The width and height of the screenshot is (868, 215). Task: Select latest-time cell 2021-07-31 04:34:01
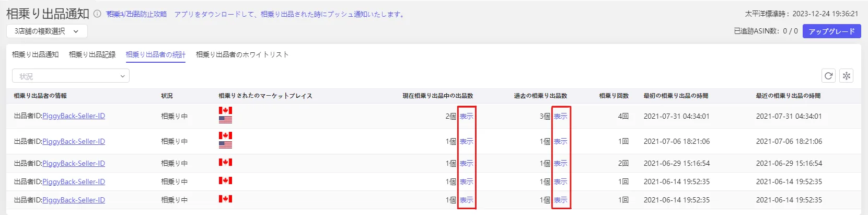[x=789, y=116]
